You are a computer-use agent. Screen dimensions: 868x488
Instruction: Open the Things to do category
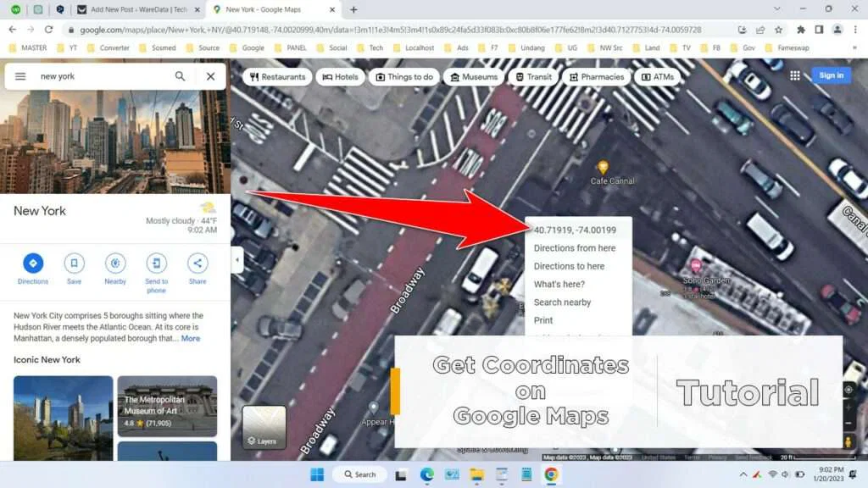pos(404,76)
